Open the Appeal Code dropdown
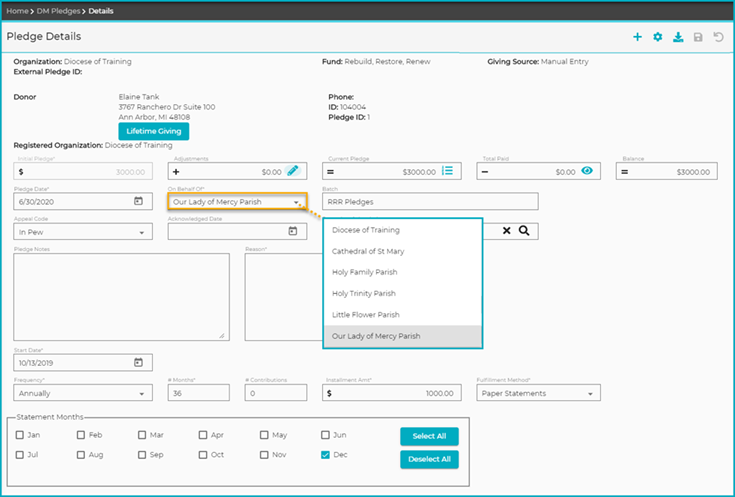 (x=83, y=232)
